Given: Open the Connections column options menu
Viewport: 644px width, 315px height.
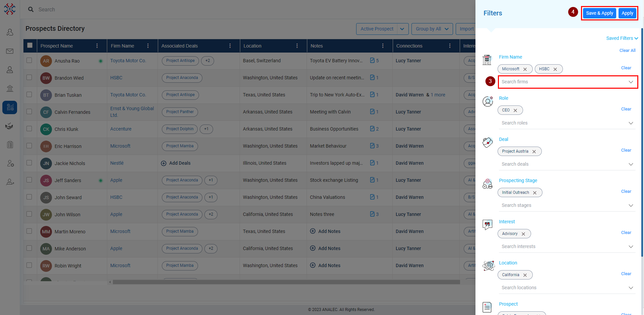Looking at the screenshot, I should 450,46.
